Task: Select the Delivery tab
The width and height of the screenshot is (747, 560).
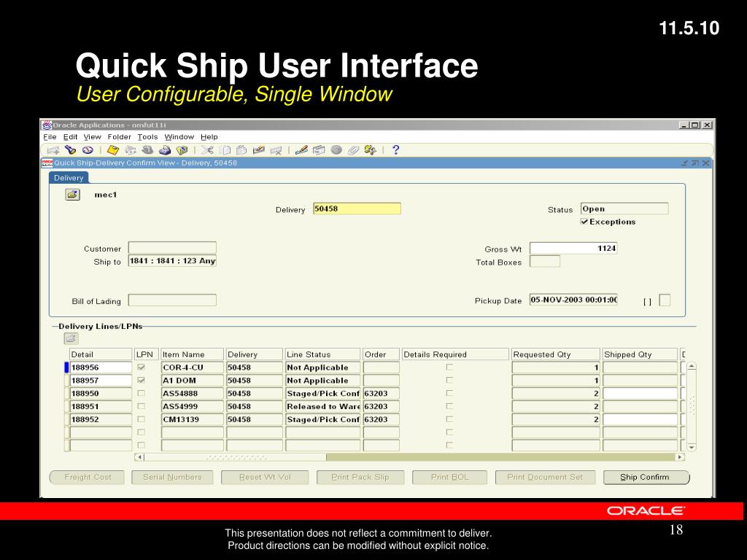Action: (69, 178)
